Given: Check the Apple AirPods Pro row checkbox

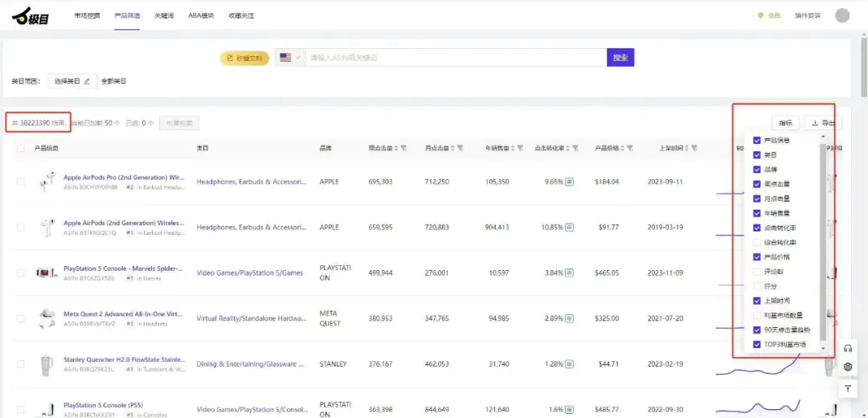Looking at the screenshot, I should [x=20, y=182].
